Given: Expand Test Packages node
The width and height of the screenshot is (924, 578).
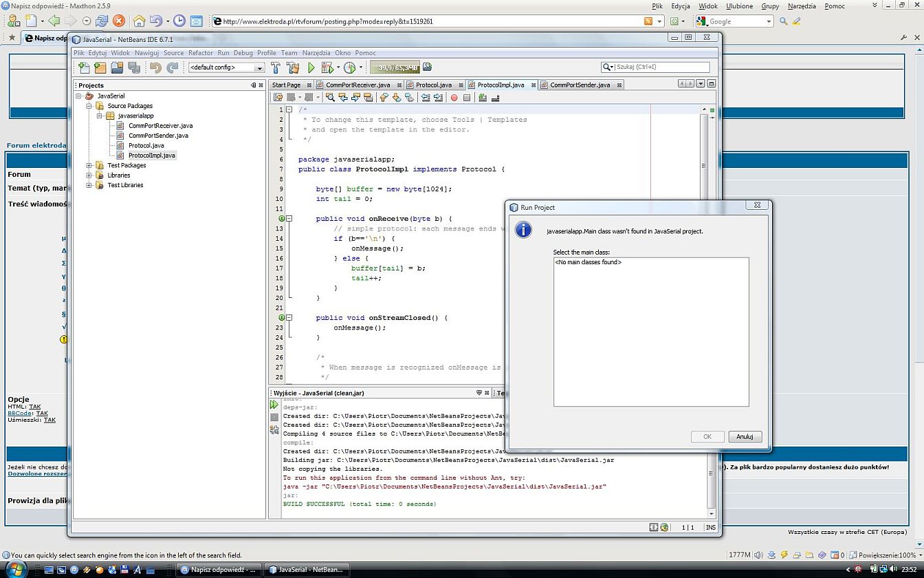Looking at the screenshot, I should coord(89,165).
